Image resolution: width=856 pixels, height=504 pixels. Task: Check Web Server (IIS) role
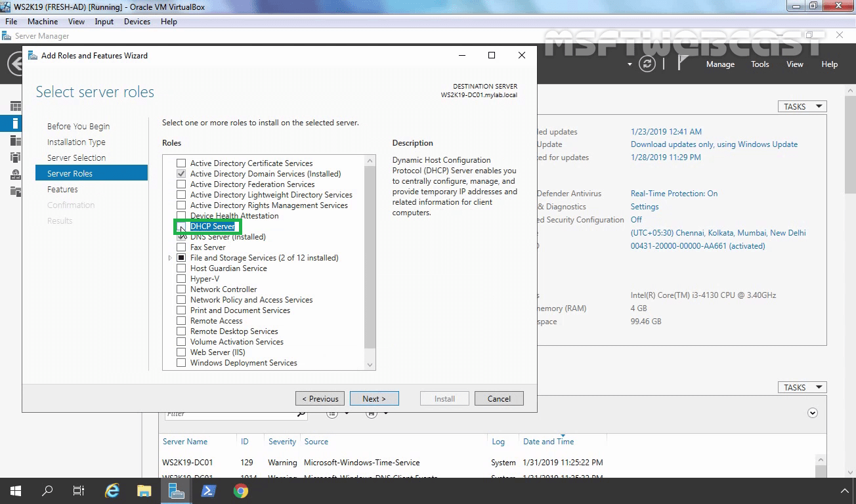[181, 352]
